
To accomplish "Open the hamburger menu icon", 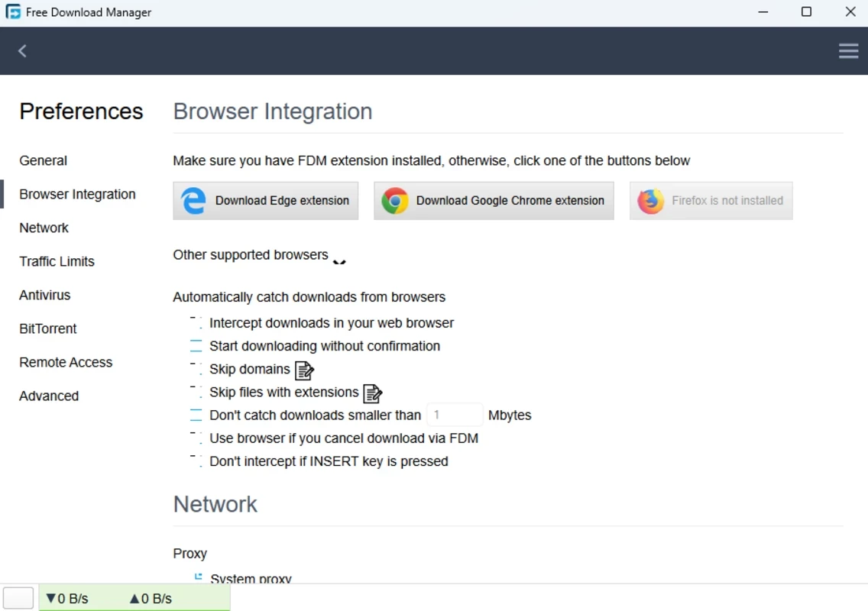I will pyautogui.click(x=848, y=51).
